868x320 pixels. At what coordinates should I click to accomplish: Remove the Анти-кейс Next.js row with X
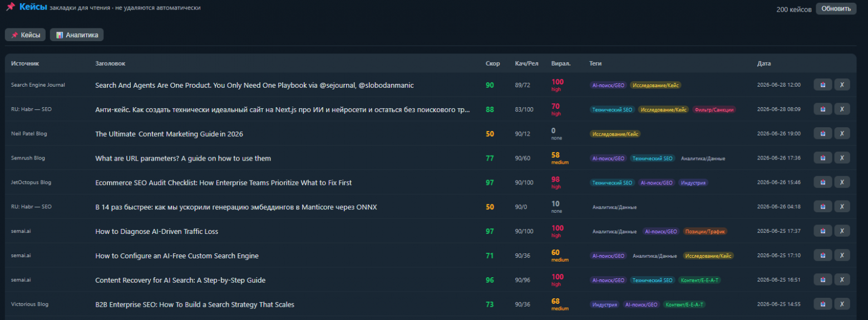pos(842,109)
